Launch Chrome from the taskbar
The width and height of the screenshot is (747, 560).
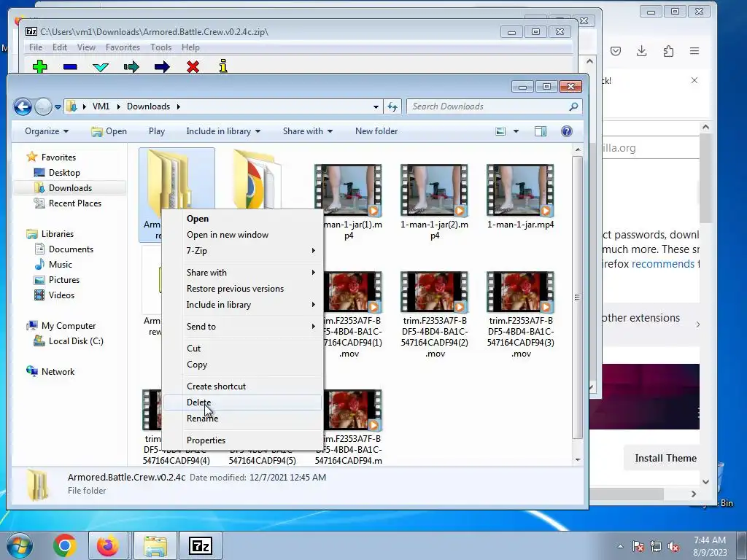(x=65, y=545)
